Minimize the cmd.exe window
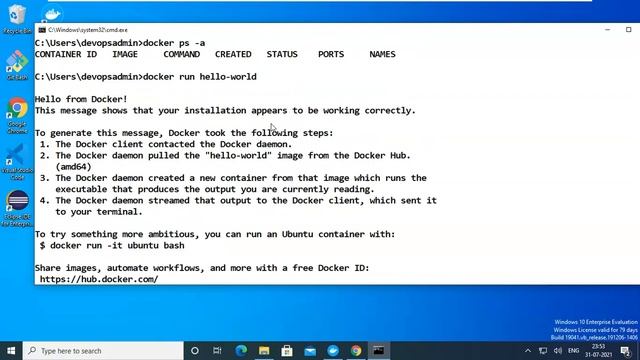 click(607, 30)
